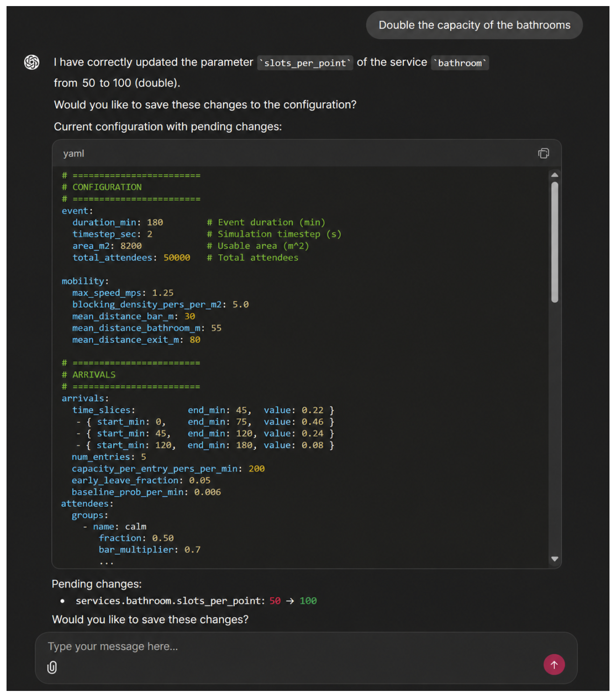616x697 pixels.
Task: Click the bathroom inline code chip
Action: pos(460,63)
